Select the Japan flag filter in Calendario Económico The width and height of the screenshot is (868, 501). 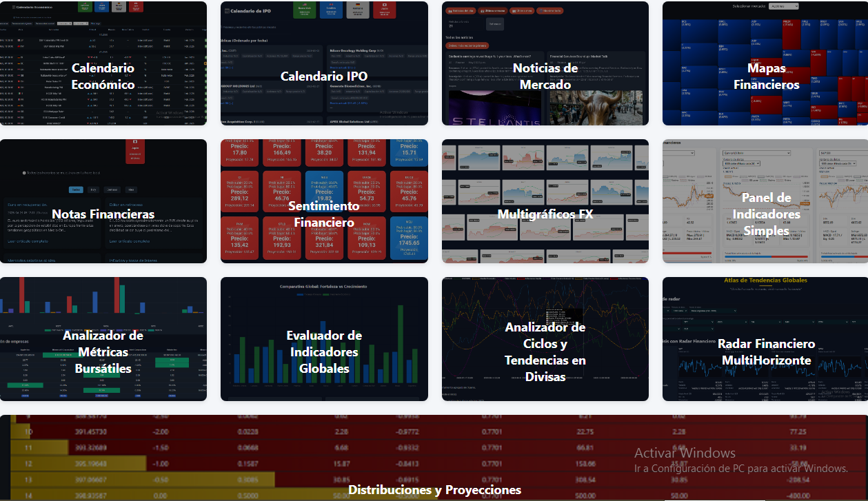137,8
